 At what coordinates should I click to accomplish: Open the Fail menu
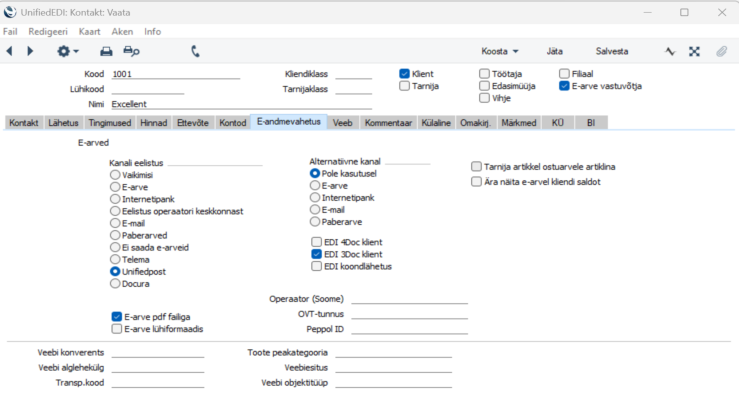(x=10, y=32)
